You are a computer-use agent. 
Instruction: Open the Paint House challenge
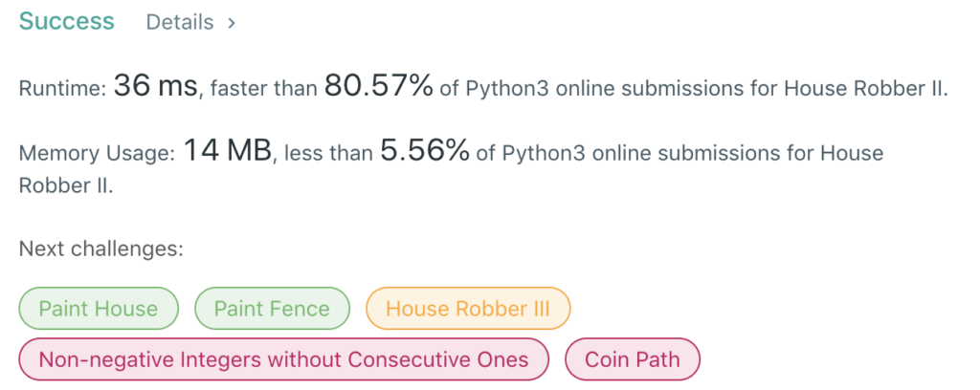(98, 309)
